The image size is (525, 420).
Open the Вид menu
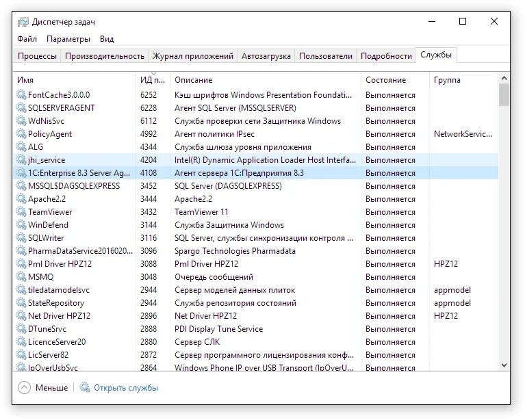(x=107, y=39)
